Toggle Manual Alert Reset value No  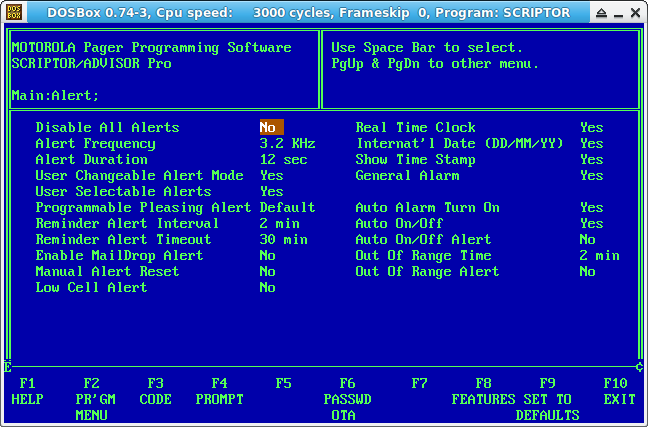pos(267,272)
